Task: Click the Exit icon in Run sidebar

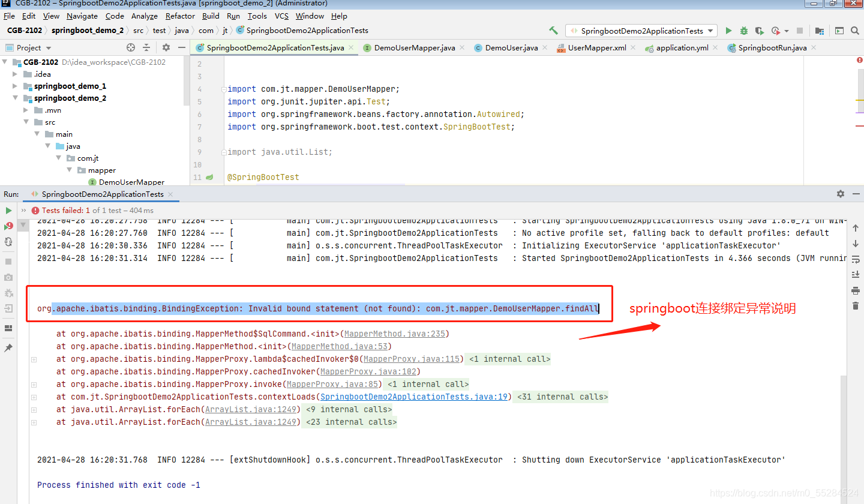Action: pyautogui.click(x=8, y=308)
